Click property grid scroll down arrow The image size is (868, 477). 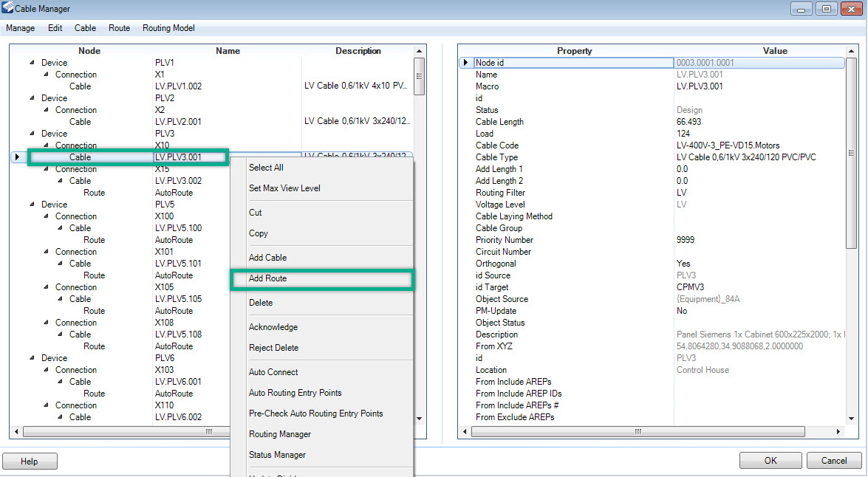click(851, 419)
